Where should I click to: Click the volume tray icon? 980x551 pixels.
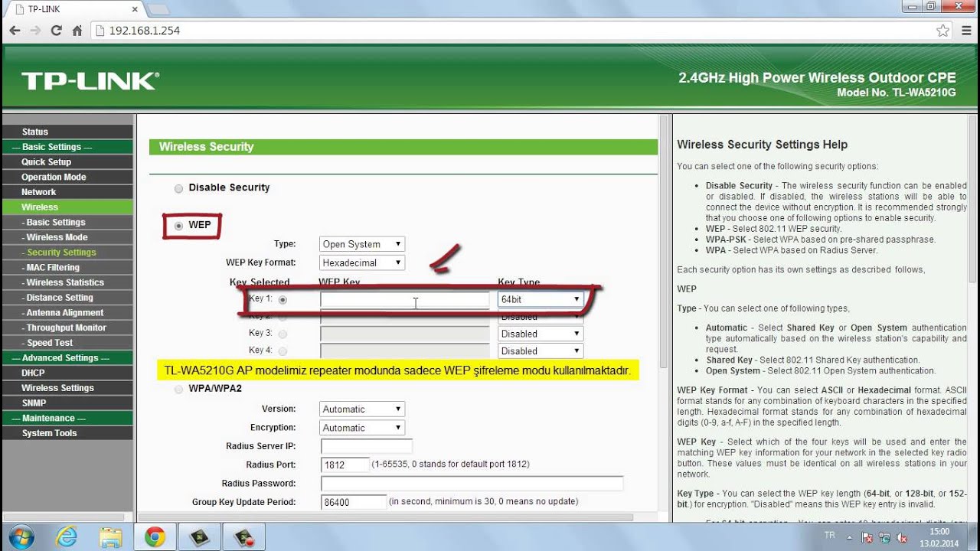[x=901, y=537]
